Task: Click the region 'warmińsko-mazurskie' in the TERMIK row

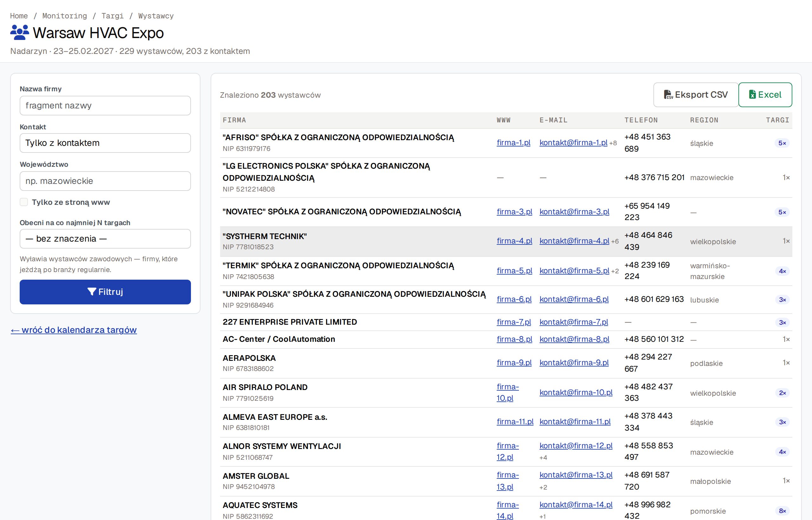Action: [x=710, y=271]
